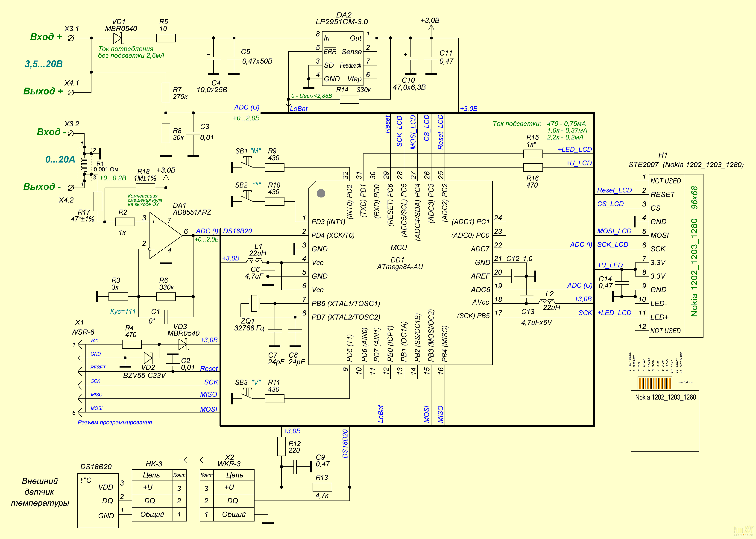Click the 'R9' resistor label
Screen dimensions: 756x539
click(272, 151)
